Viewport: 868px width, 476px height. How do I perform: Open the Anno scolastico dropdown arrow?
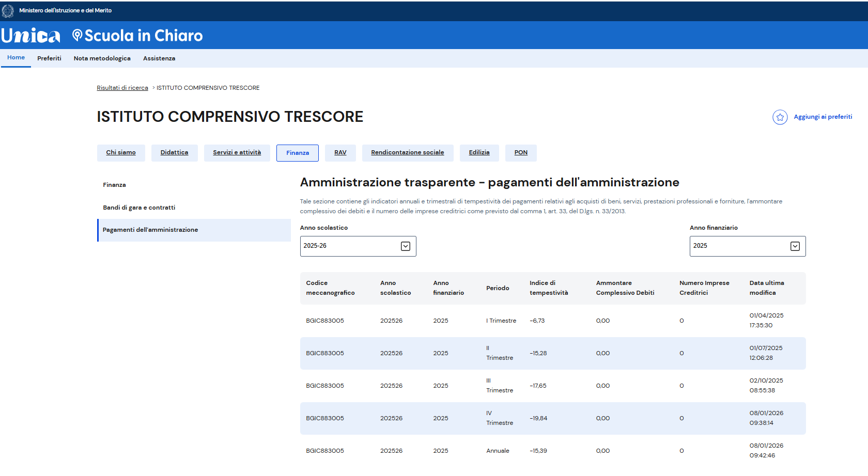tap(406, 246)
